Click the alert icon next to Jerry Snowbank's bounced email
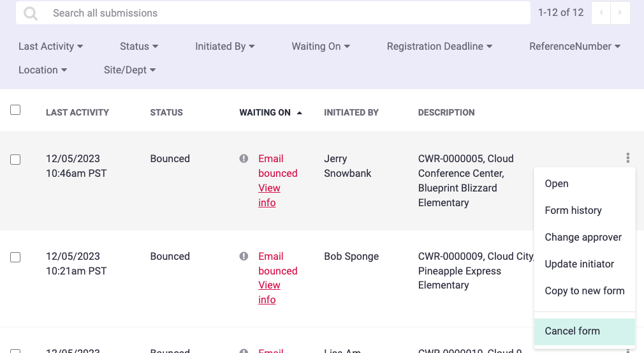 click(244, 158)
